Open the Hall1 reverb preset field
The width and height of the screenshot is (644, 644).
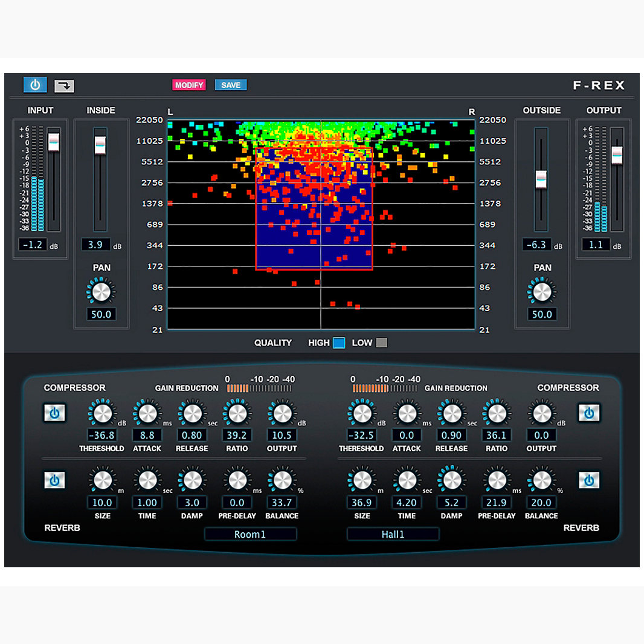[393, 534]
